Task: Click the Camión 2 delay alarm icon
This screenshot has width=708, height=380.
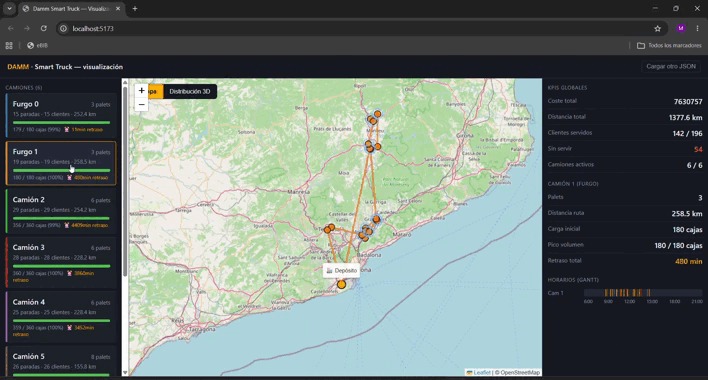Action: click(x=66, y=225)
